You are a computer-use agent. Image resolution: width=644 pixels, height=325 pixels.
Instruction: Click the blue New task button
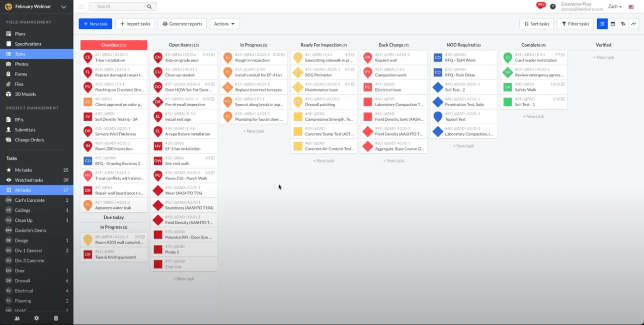95,24
